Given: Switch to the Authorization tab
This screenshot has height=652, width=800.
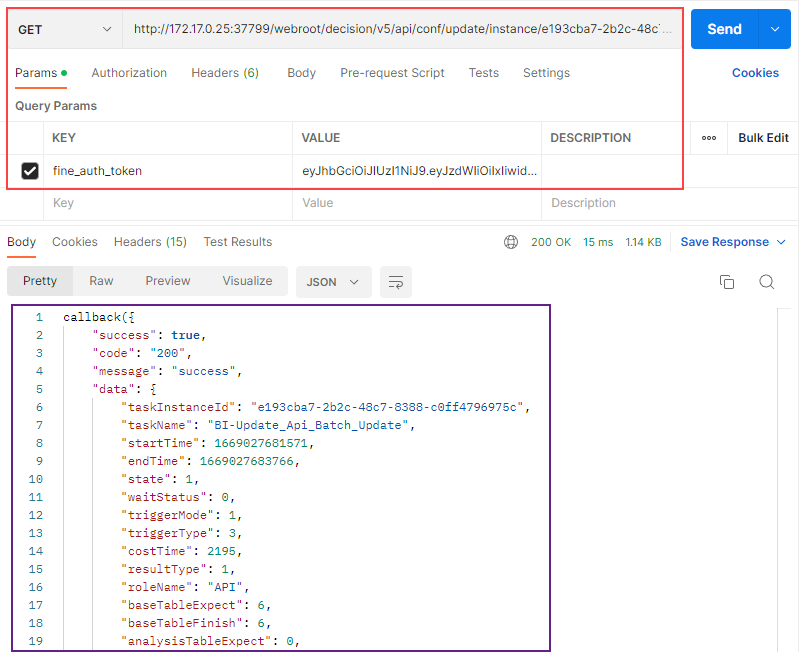Looking at the screenshot, I should point(129,73).
